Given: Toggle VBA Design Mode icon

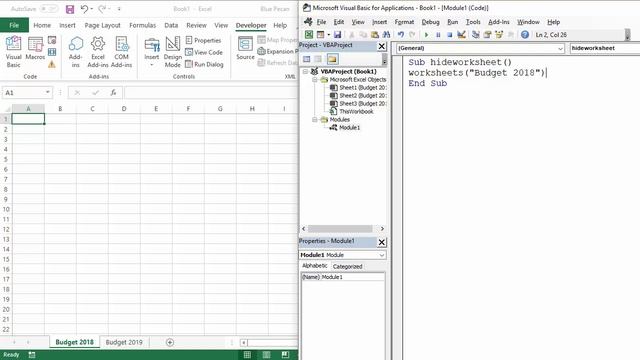Looking at the screenshot, I should (x=462, y=35).
